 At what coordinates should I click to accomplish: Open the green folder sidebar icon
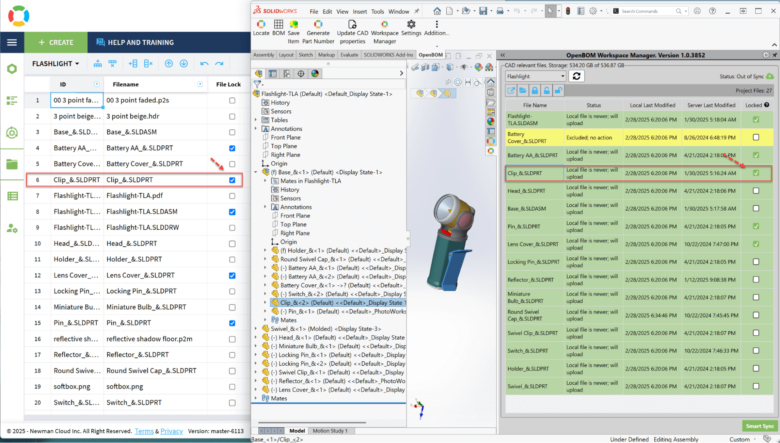pos(12,164)
